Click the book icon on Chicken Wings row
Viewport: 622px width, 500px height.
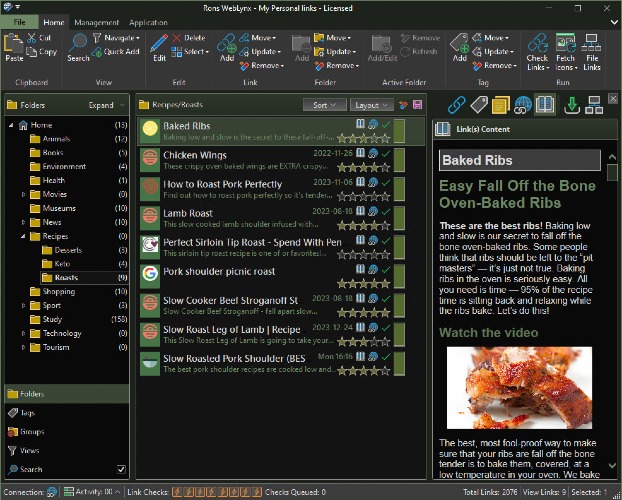(x=360, y=153)
